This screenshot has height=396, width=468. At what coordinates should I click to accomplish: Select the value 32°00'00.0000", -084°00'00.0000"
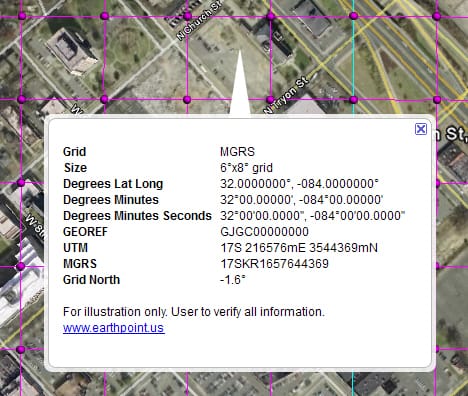click(313, 216)
